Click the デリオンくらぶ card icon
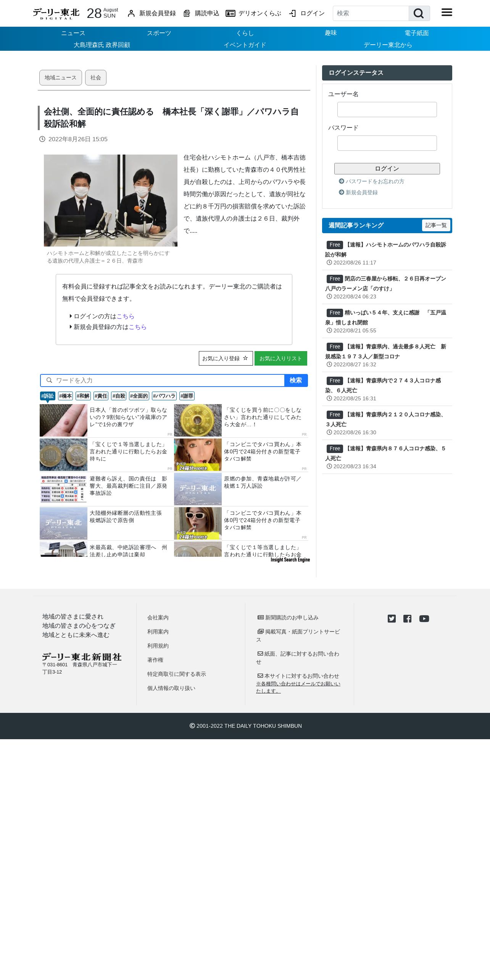Viewport: 490px width, 980px height. pyautogui.click(x=230, y=13)
